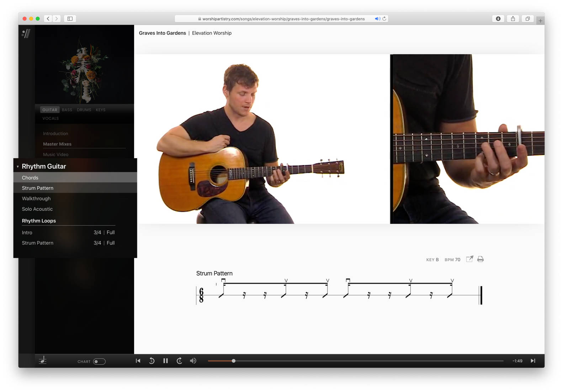Rewind five seconds

(152, 361)
